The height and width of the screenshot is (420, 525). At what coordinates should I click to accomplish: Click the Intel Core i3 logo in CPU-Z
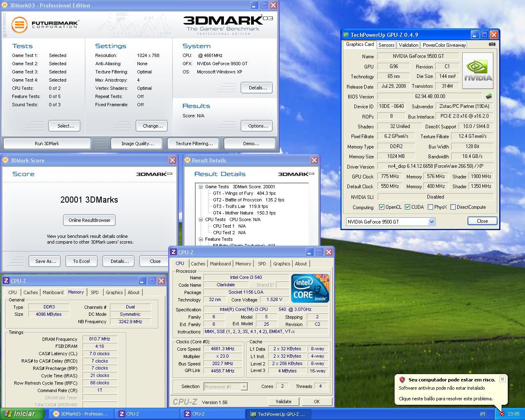(310, 288)
